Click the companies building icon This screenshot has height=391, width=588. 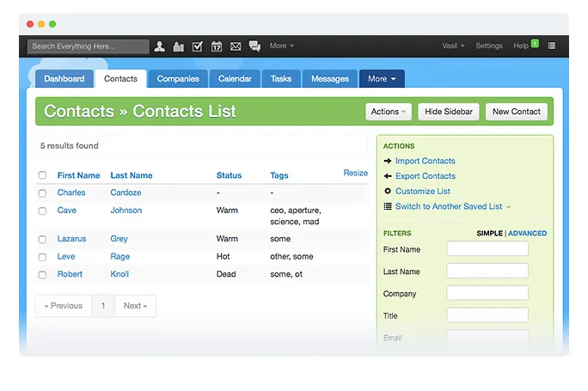click(179, 46)
